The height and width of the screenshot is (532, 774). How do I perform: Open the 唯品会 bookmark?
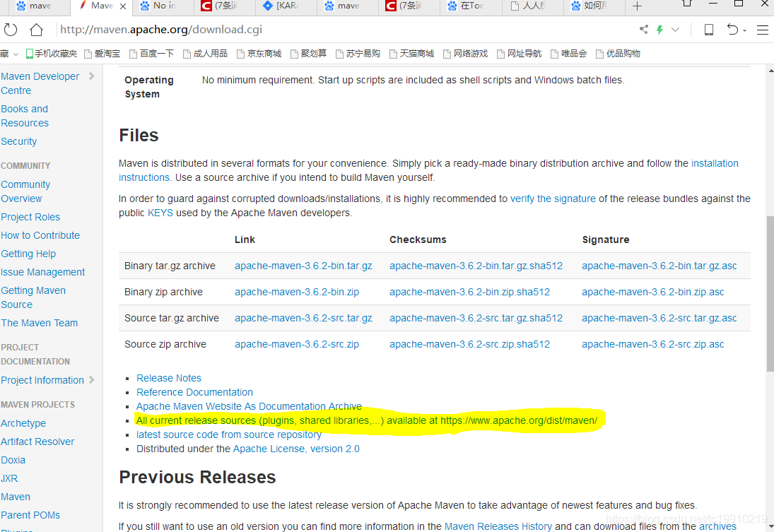(568, 53)
